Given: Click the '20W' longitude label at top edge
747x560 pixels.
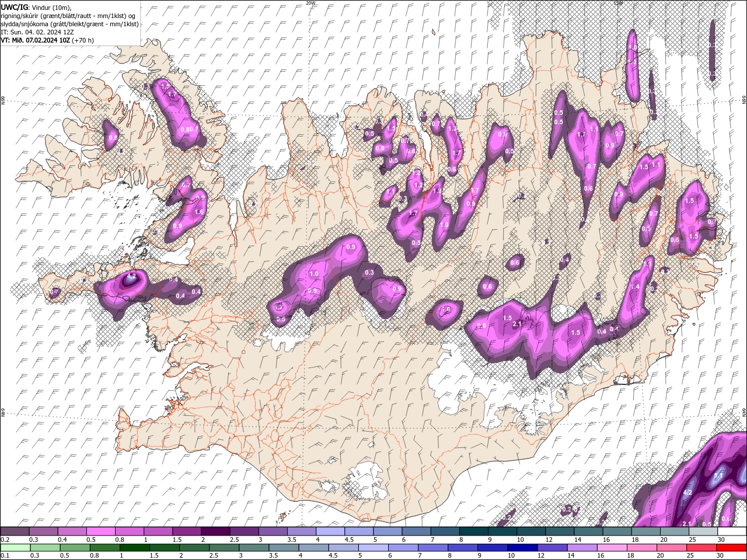Looking at the screenshot, I should (310, 3).
